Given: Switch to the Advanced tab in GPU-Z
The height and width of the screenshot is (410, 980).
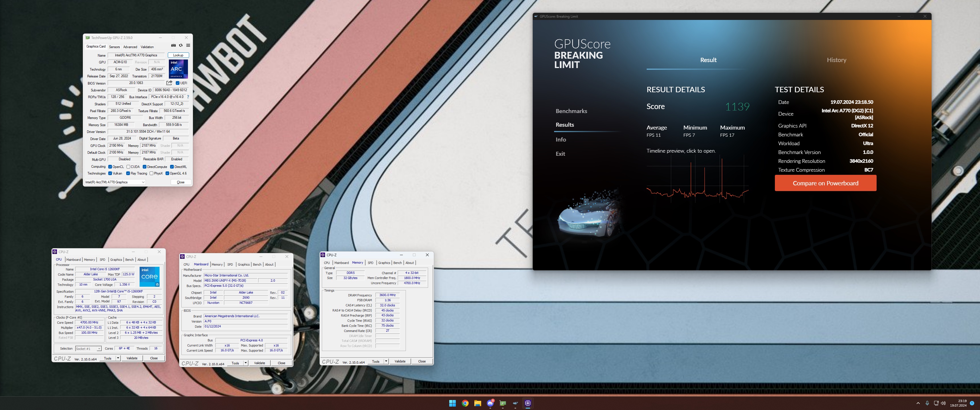Looking at the screenshot, I should pos(130,47).
